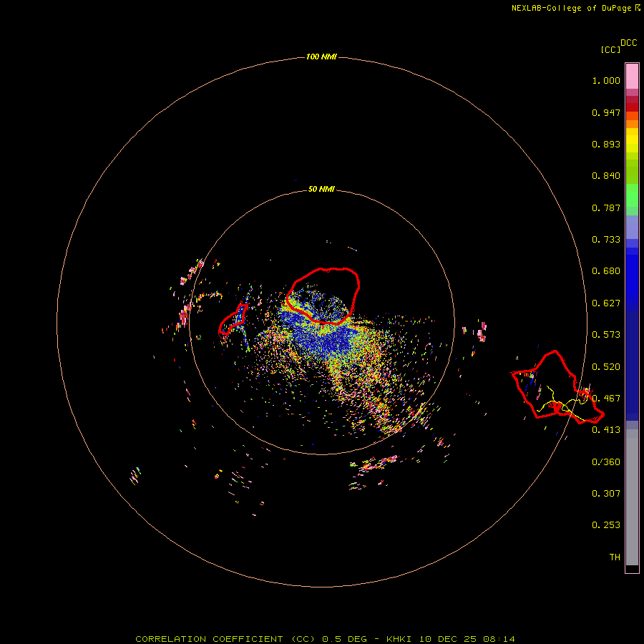Click the 0.893 legend value

point(606,144)
